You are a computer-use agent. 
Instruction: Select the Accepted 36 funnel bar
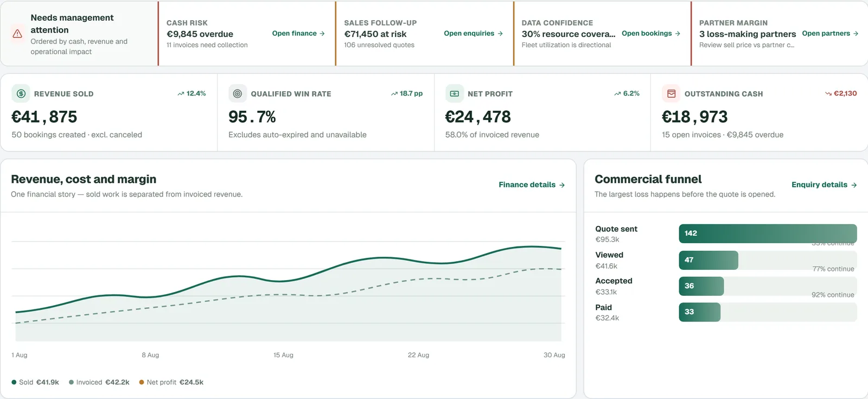[x=701, y=286]
